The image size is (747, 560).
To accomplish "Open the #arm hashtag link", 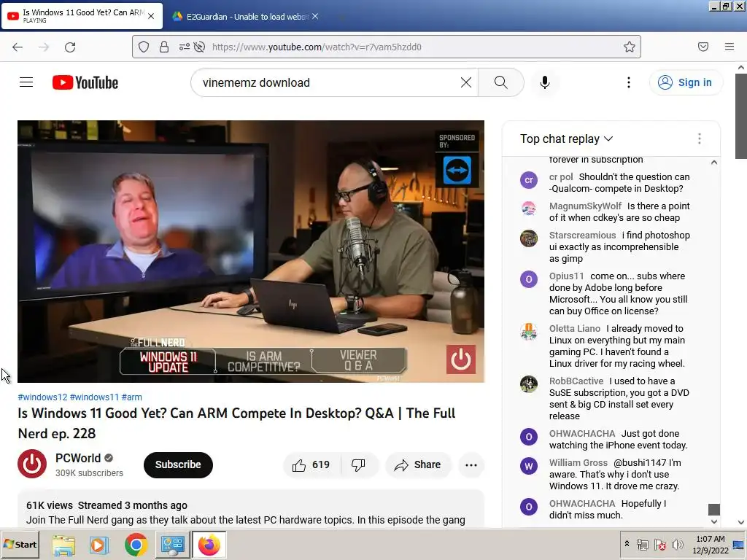I will pos(131,397).
